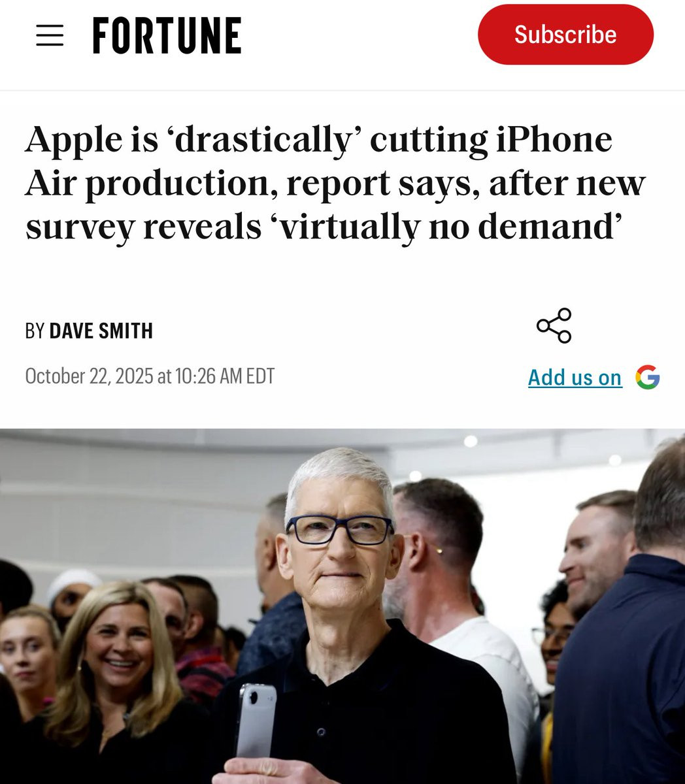Tap the share icon
This screenshot has height=784, width=685.
pyautogui.click(x=554, y=325)
